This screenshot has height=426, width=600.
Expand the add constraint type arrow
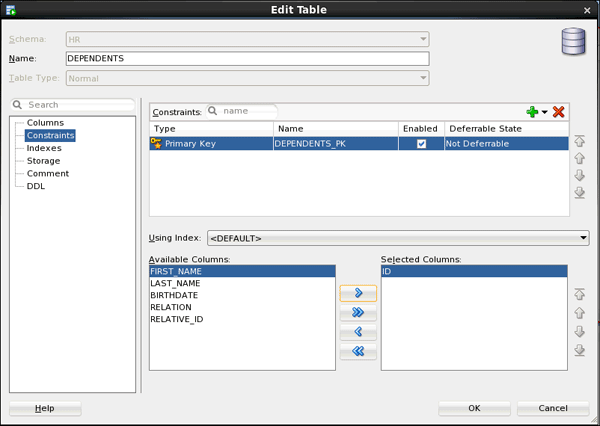545,113
